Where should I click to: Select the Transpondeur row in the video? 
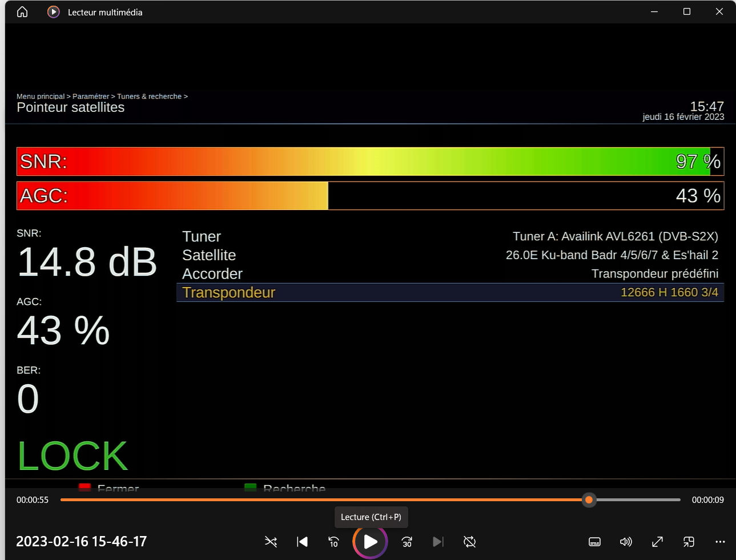click(450, 293)
